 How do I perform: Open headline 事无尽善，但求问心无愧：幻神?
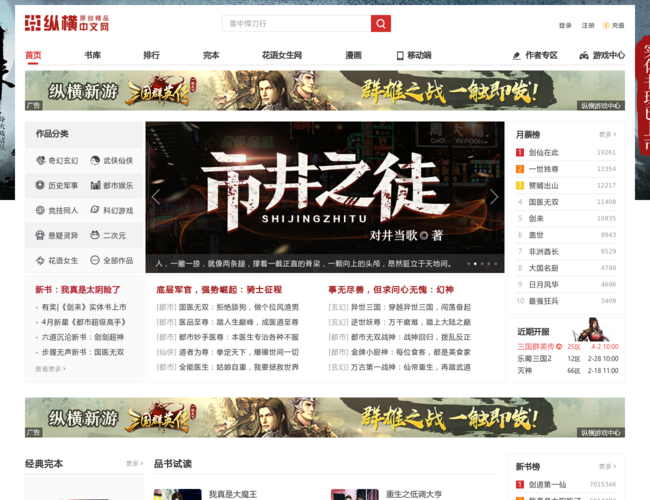[391, 290]
